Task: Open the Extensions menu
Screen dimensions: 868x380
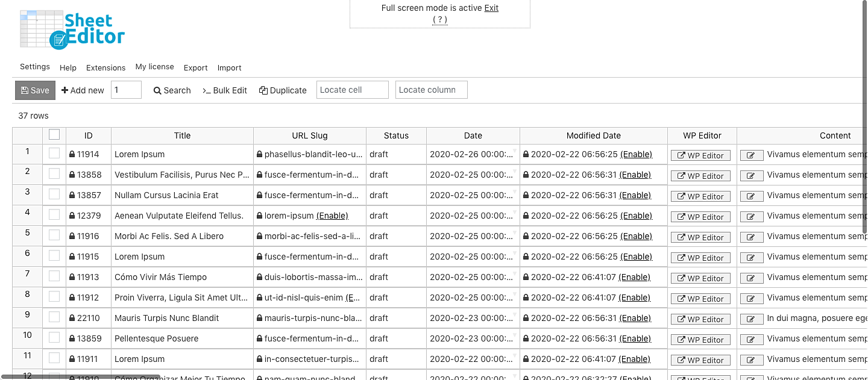Action: [105, 68]
